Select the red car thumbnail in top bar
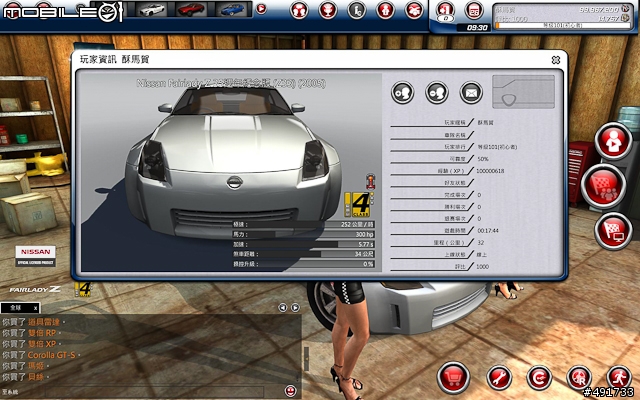This screenshot has width=640, height=400. 191,9
